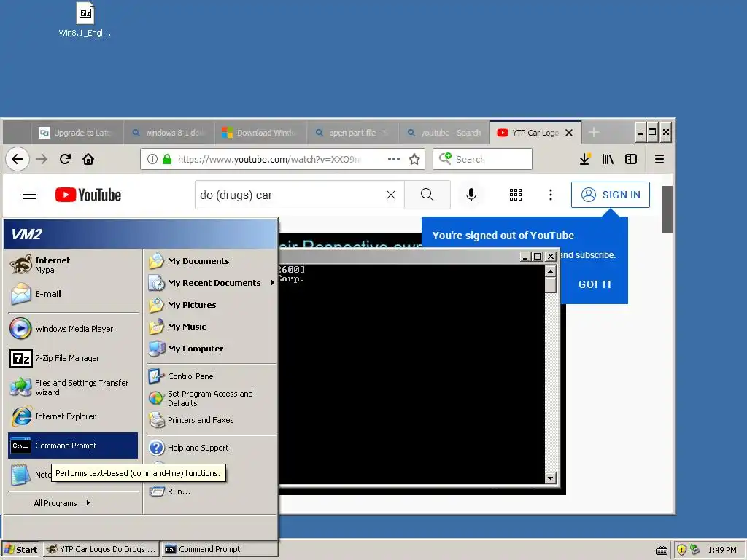Switch to the Upgrade to Latest tab
The height and width of the screenshot is (560, 747).
(77, 133)
